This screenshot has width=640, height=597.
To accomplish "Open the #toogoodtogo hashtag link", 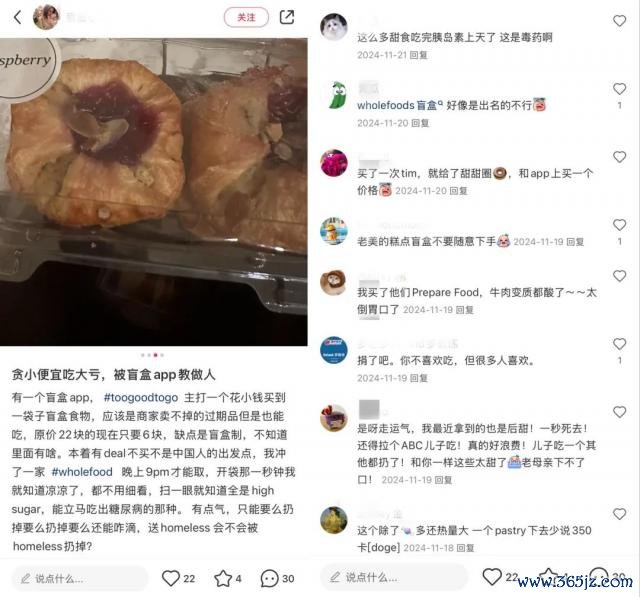I will (x=141, y=397).
